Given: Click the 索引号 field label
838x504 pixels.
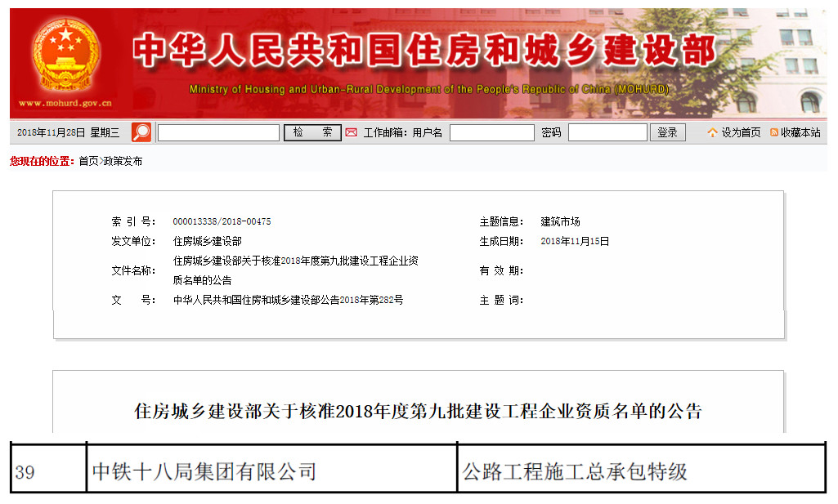Looking at the screenshot, I should (x=133, y=221).
